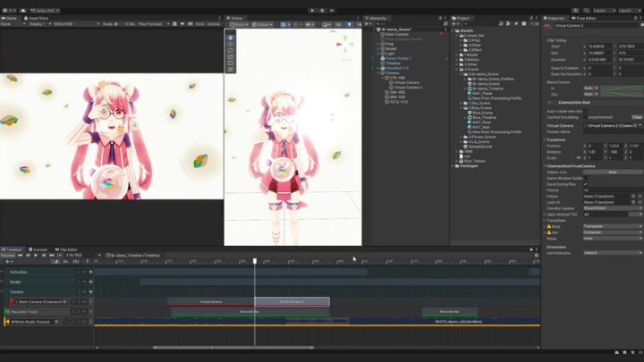Viewport: 644px width, 362px height.
Task: Open the Layers dropdown in top bar
Action: (604, 10)
